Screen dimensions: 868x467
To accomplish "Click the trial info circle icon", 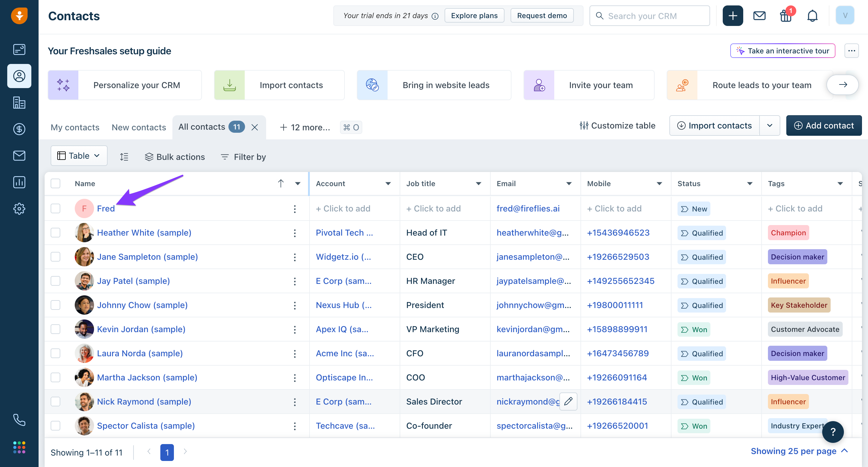I will coord(435,16).
